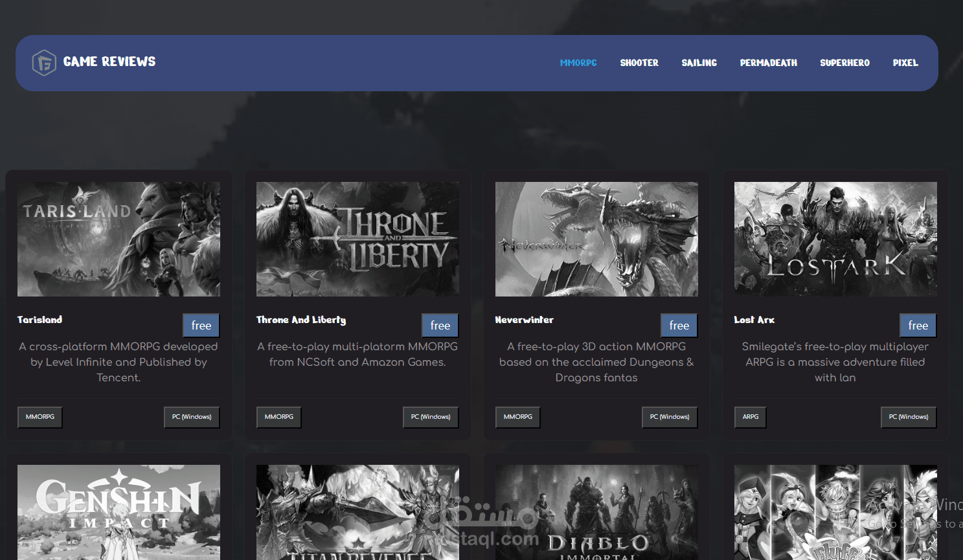Image resolution: width=963 pixels, height=560 pixels.
Task: Select PC (Windows) tag under Tarisland
Action: click(x=192, y=417)
